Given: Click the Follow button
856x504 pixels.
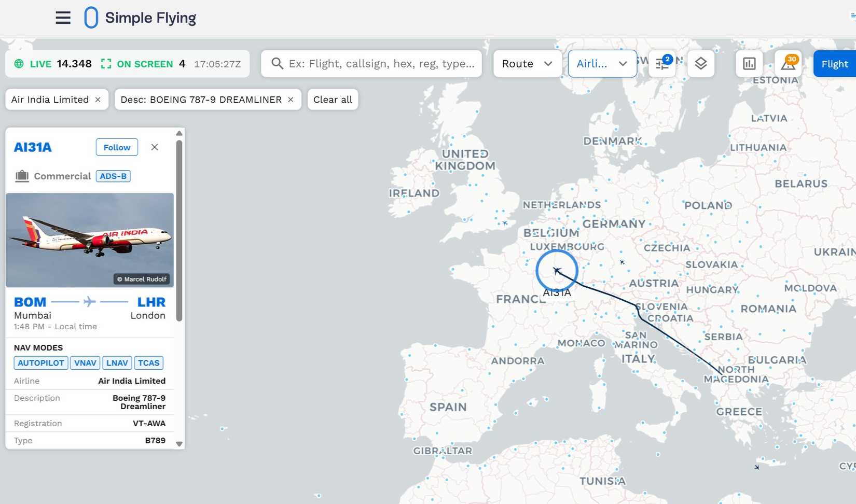Looking at the screenshot, I should pos(117,147).
